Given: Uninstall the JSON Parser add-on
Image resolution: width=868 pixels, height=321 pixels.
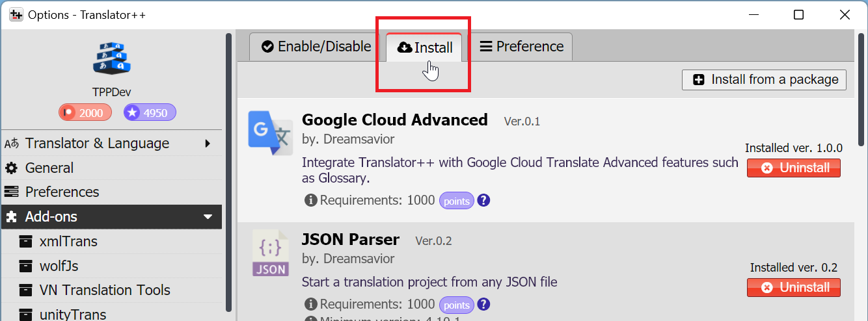Looking at the screenshot, I should [794, 287].
